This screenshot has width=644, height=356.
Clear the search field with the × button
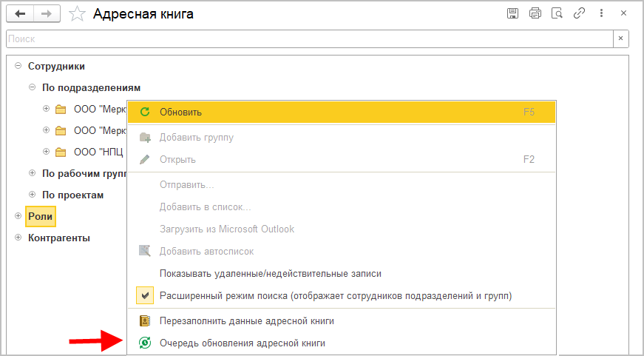click(x=621, y=38)
